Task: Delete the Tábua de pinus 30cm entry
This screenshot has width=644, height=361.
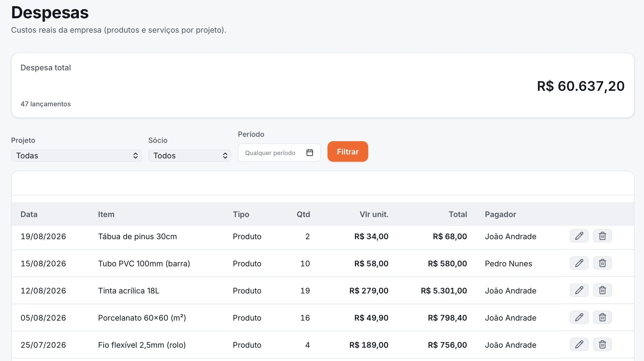Action: tap(602, 236)
